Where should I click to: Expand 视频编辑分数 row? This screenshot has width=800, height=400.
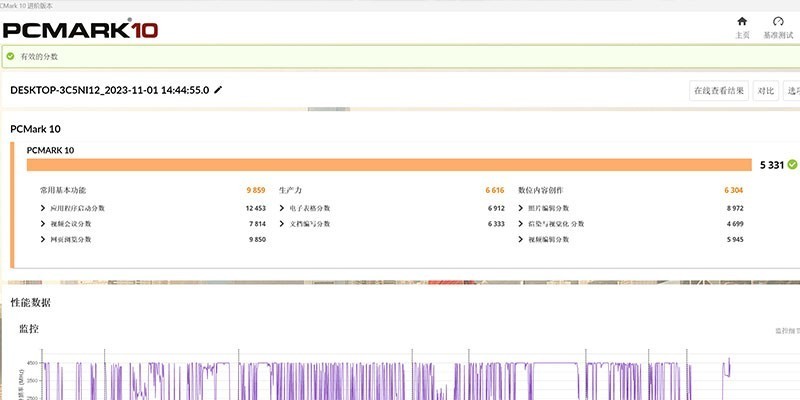pyautogui.click(x=521, y=239)
